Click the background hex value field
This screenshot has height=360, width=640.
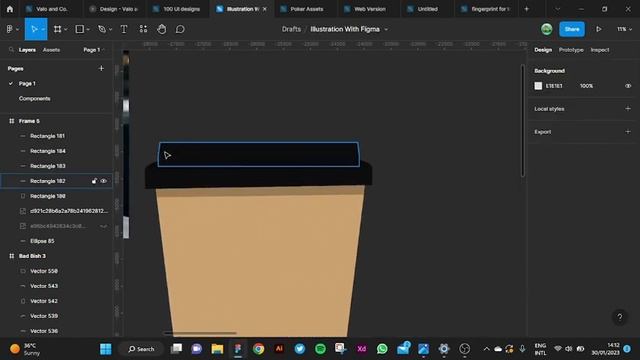click(554, 86)
